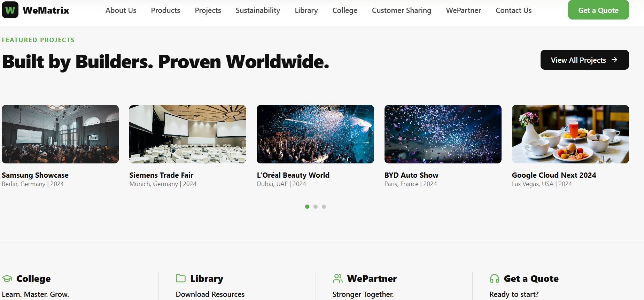Click the View All Projects button
Image resolution: width=644 pixels, height=300 pixels.
(x=585, y=60)
